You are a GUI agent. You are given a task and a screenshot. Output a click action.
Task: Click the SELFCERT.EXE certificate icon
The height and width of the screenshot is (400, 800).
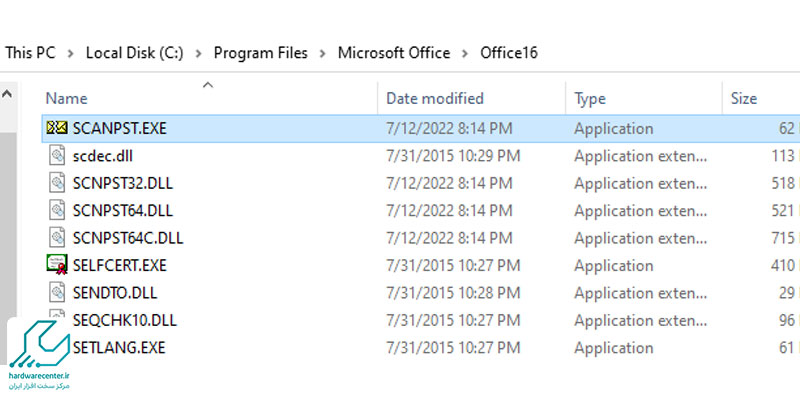tap(57, 265)
